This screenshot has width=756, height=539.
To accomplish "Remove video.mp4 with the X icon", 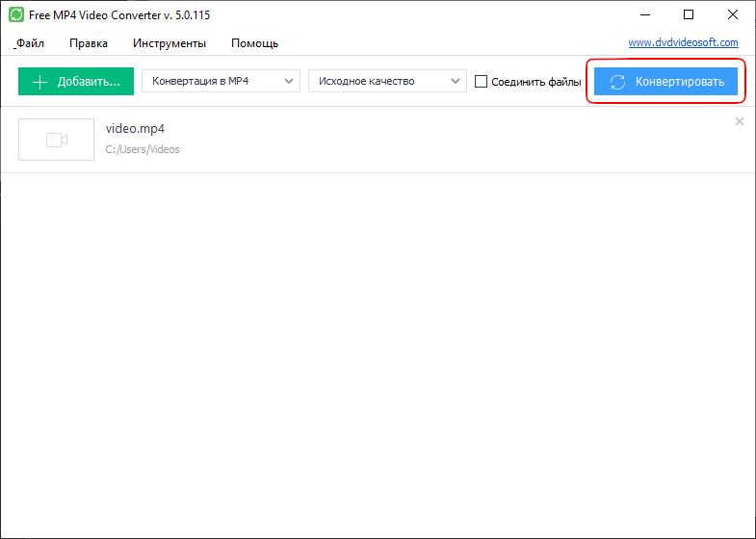I will [739, 121].
